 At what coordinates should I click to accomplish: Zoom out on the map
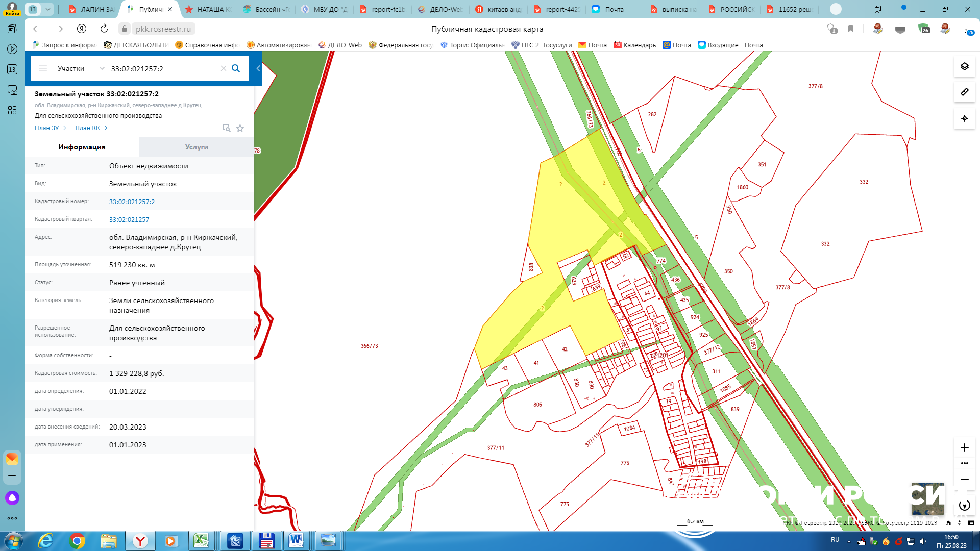964,480
